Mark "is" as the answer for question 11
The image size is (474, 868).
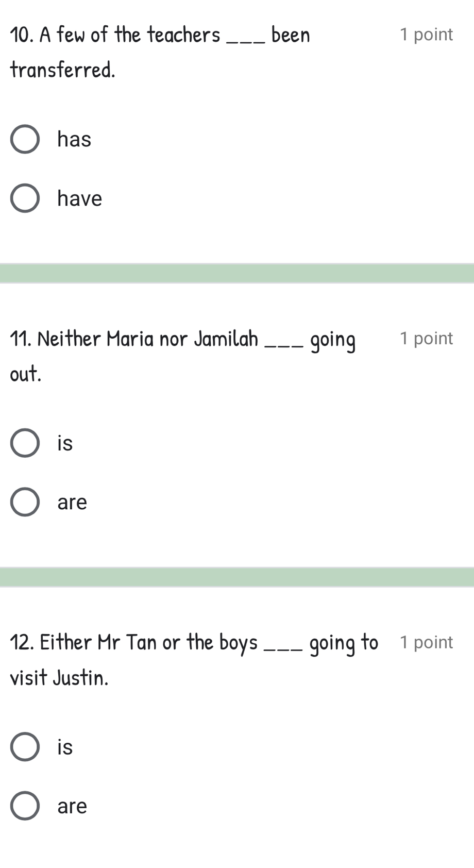click(x=25, y=443)
